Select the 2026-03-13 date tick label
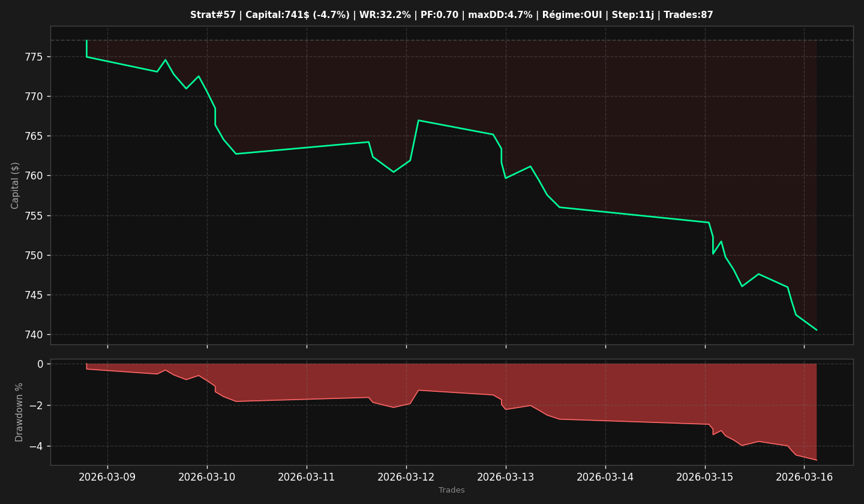Image resolution: width=864 pixels, height=504 pixels. point(506,477)
